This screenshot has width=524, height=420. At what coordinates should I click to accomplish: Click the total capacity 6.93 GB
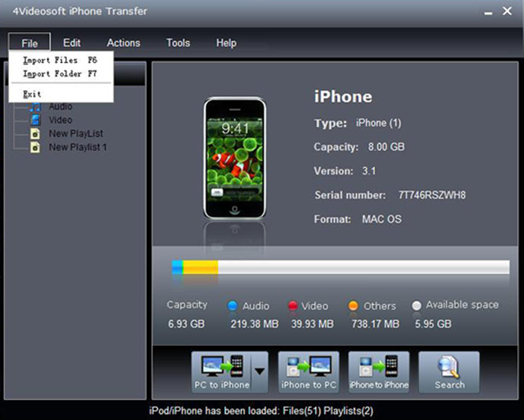[x=186, y=323]
